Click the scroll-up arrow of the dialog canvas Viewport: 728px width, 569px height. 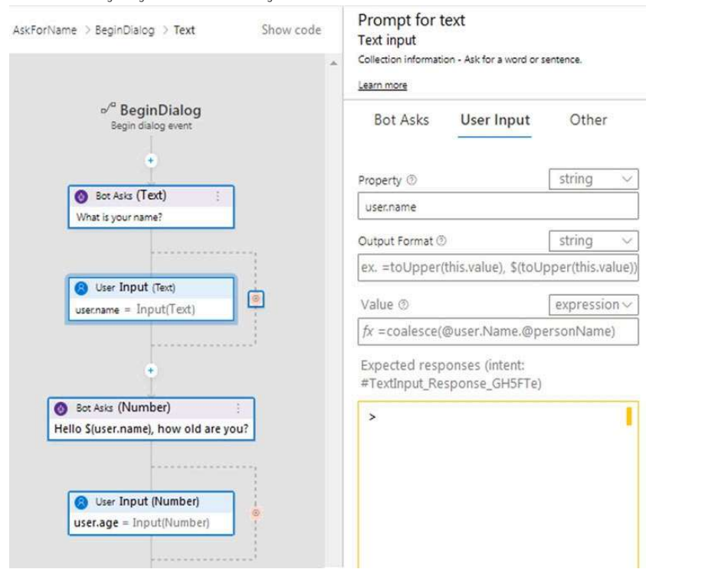334,63
